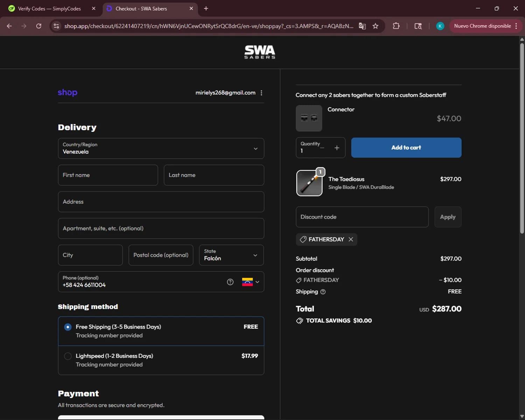Screen dimensions: 525x420
Task: Open the Google Lens search icon
Action: click(x=418, y=26)
